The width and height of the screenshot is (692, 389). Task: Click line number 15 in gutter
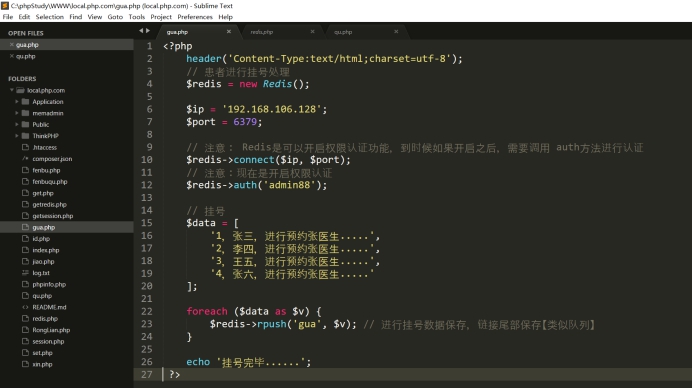(x=147, y=223)
